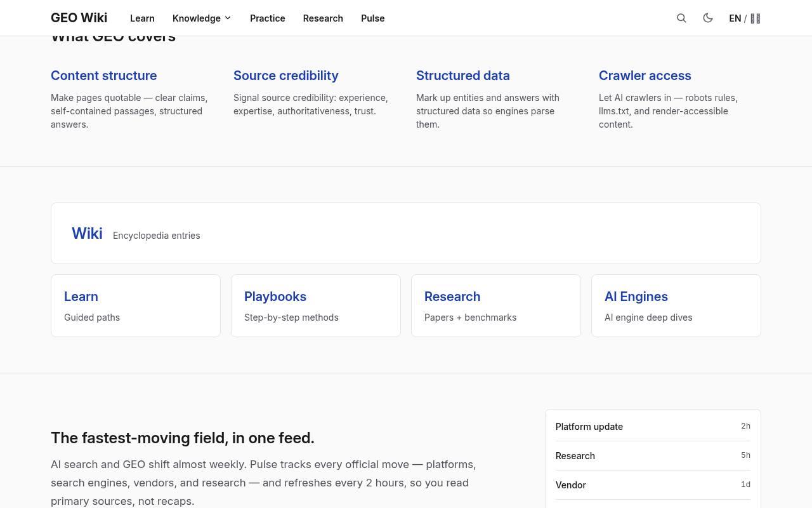Image resolution: width=812 pixels, height=508 pixels.
Task: Select the Vendor feed row
Action: pyautogui.click(x=653, y=485)
